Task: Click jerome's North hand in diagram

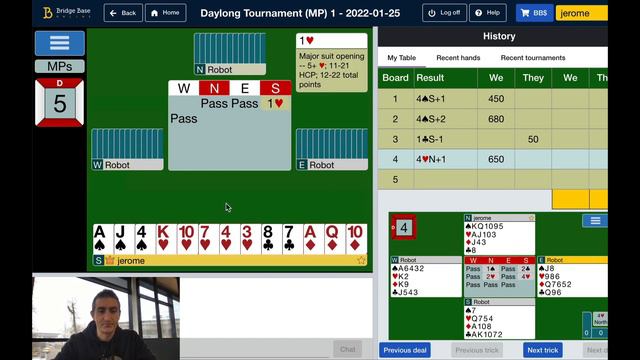Action: [x=499, y=234]
